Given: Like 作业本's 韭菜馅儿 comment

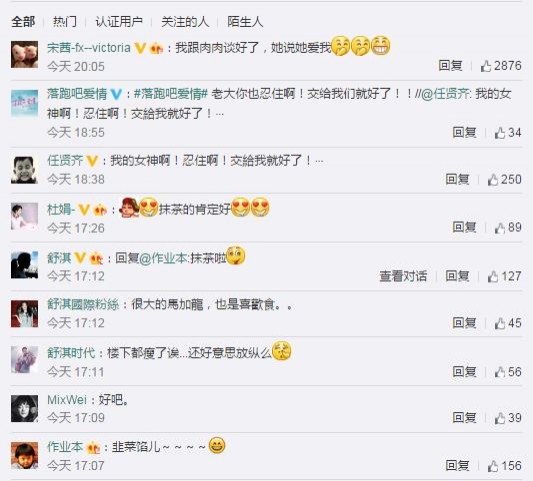Looking at the screenshot, I should [493, 466].
